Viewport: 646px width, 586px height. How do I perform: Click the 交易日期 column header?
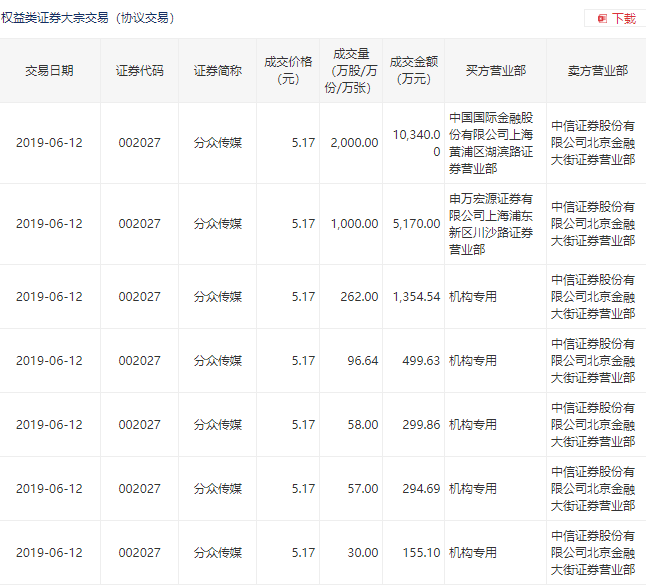[x=49, y=71]
